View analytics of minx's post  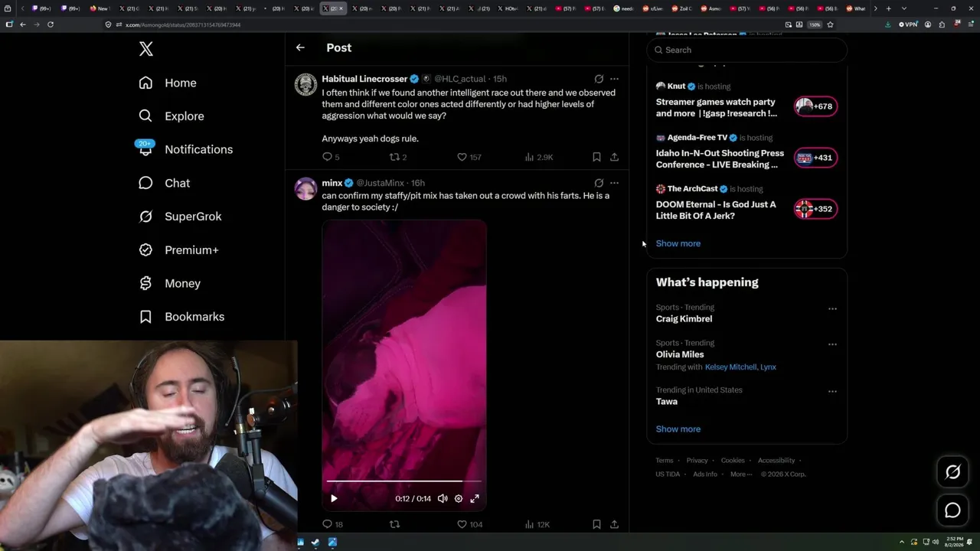537,524
